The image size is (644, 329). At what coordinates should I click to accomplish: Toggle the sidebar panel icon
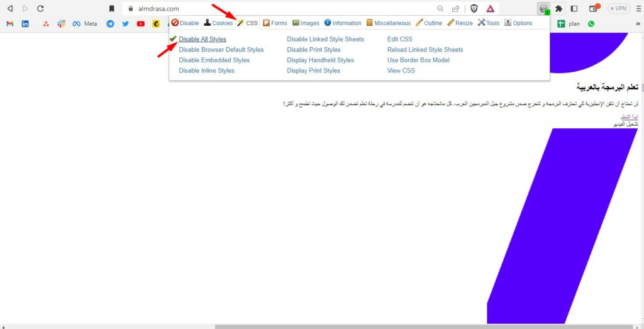pyautogui.click(x=574, y=8)
